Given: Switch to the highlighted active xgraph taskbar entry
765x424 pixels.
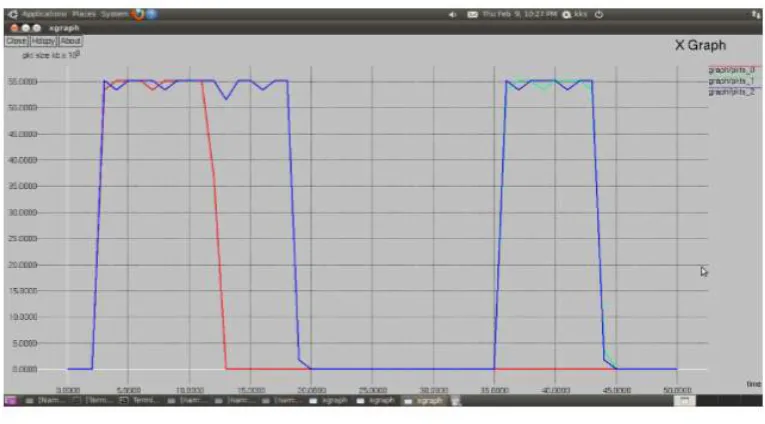Looking at the screenshot, I should coord(424,401).
